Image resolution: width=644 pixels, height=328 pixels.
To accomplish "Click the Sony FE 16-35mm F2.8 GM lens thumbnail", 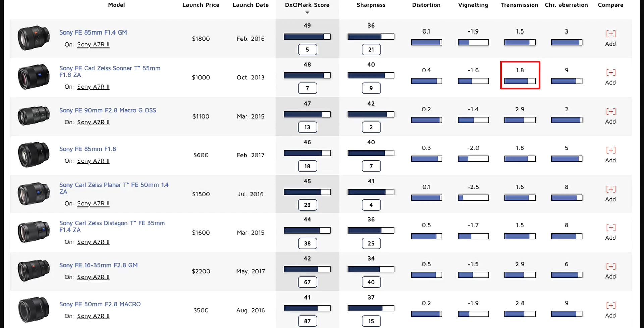I will [34, 271].
